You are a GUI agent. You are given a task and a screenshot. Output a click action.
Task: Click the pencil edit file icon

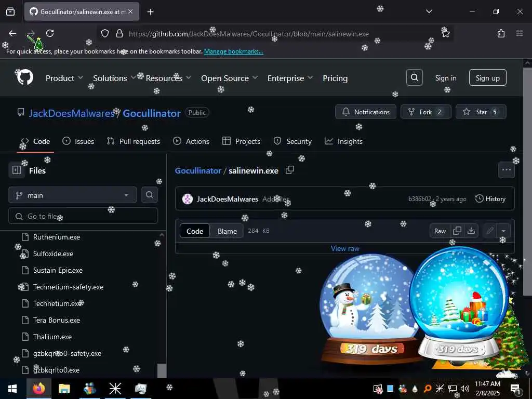489,231
